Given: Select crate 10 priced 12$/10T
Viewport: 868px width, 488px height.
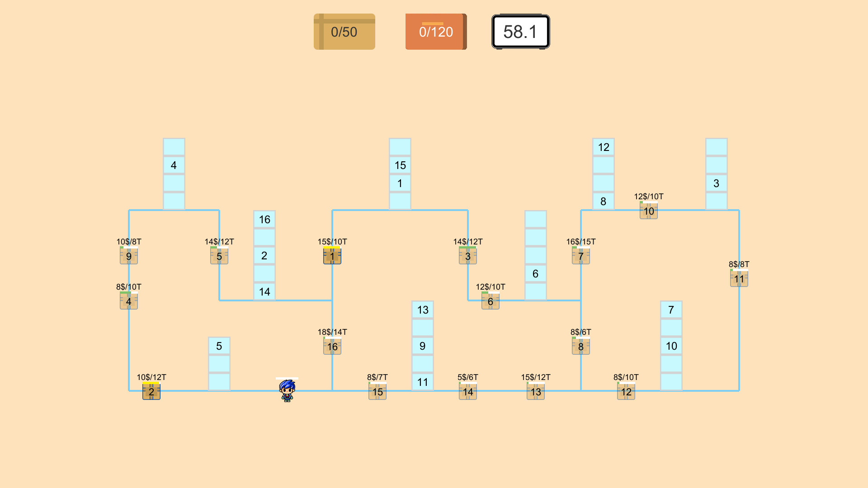Looking at the screenshot, I should coord(649,211).
